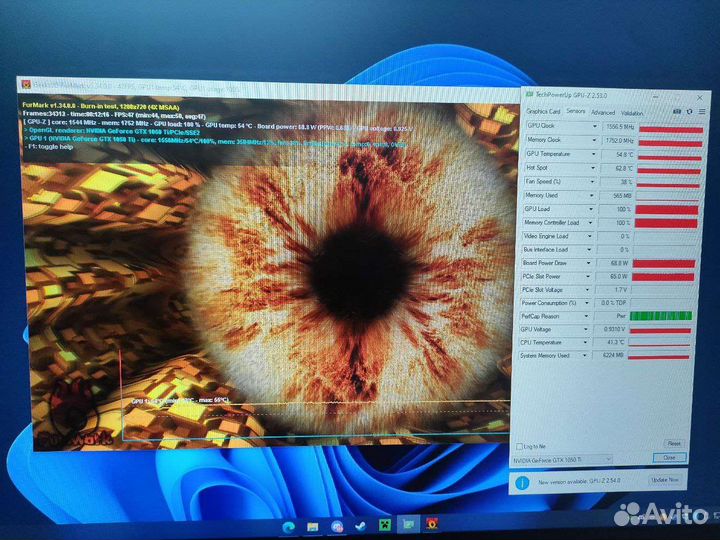Open the Board Power Draw dropdown
The width and height of the screenshot is (720, 540).
(589, 263)
